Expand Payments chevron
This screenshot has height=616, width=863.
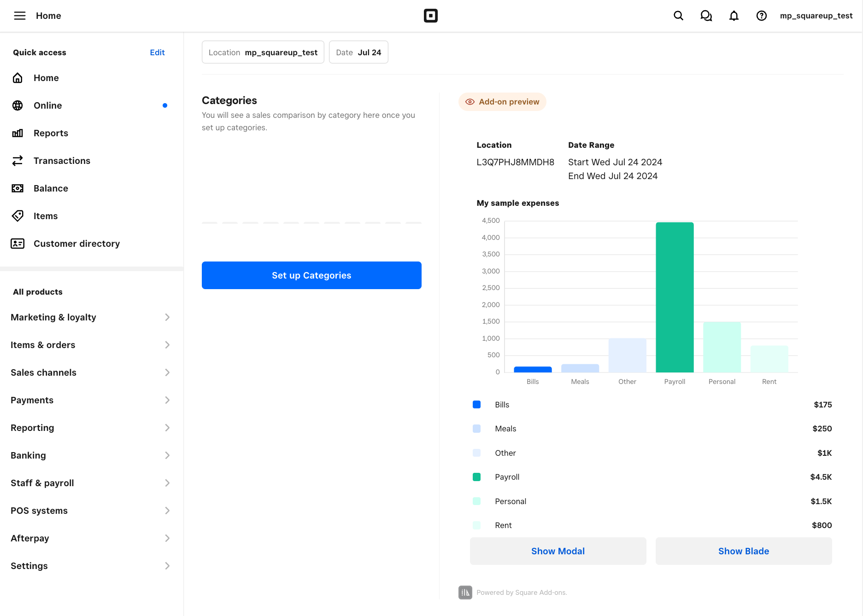[167, 400]
